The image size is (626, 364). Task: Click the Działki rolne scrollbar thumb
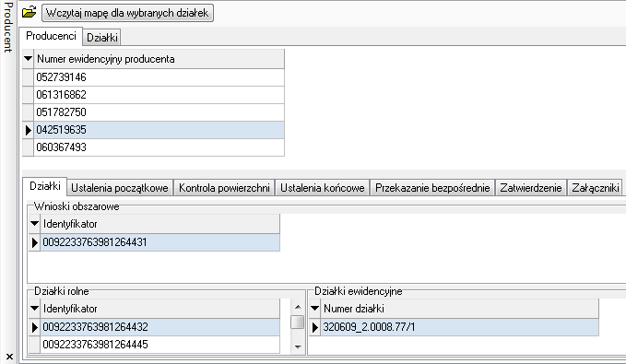[x=298, y=323]
